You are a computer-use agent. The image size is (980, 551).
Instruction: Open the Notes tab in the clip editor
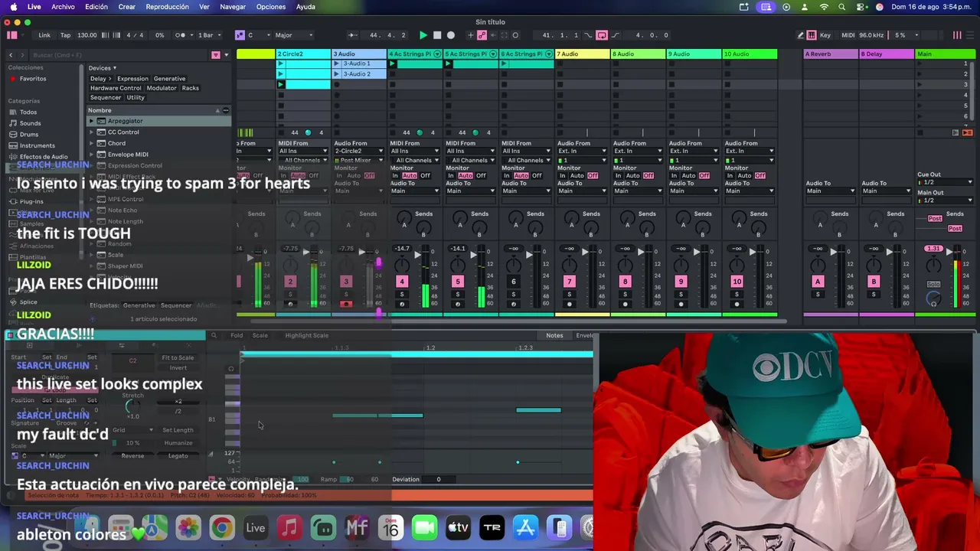point(554,335)
